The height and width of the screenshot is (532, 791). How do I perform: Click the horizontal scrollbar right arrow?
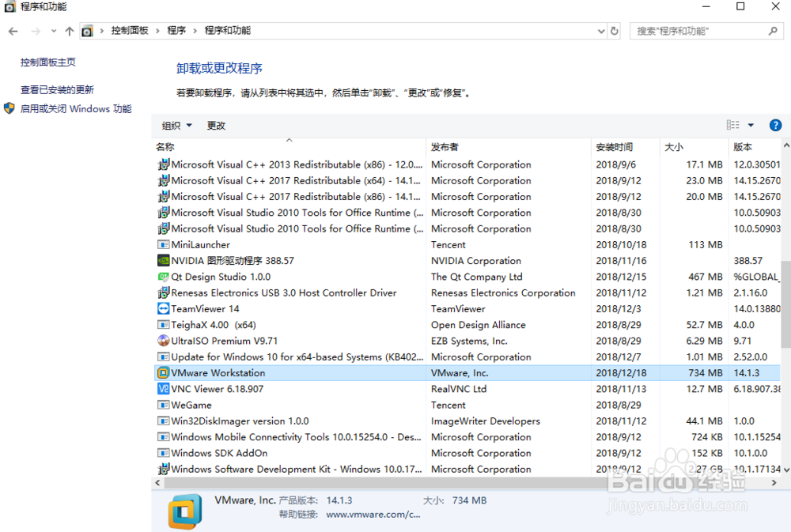[x=774, y=482]
